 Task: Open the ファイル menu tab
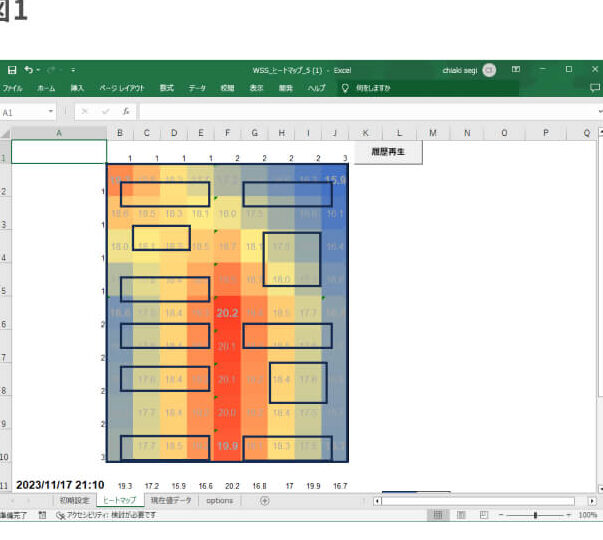13,88
